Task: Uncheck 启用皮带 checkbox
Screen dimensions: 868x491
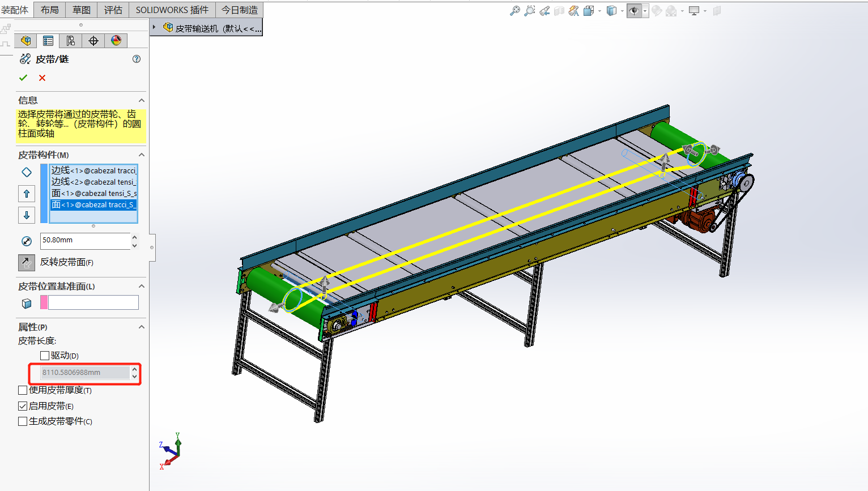Action: tap(23, 406)
